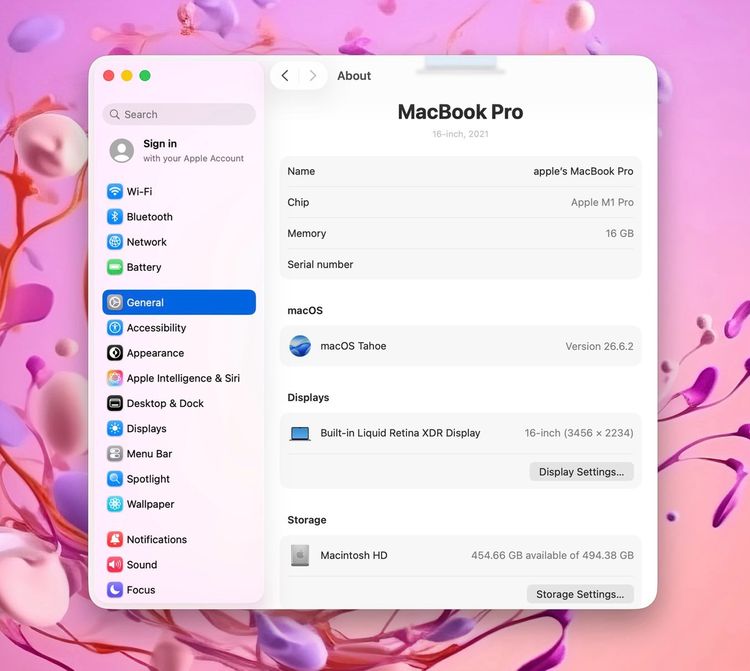750x671 pixels.
Task: Click the Wi-Fi icon in sidebar
Action: click(x=115, y=191)
